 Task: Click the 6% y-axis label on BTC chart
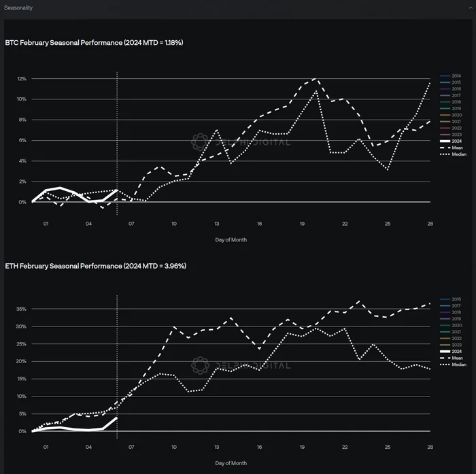point(22,141)
